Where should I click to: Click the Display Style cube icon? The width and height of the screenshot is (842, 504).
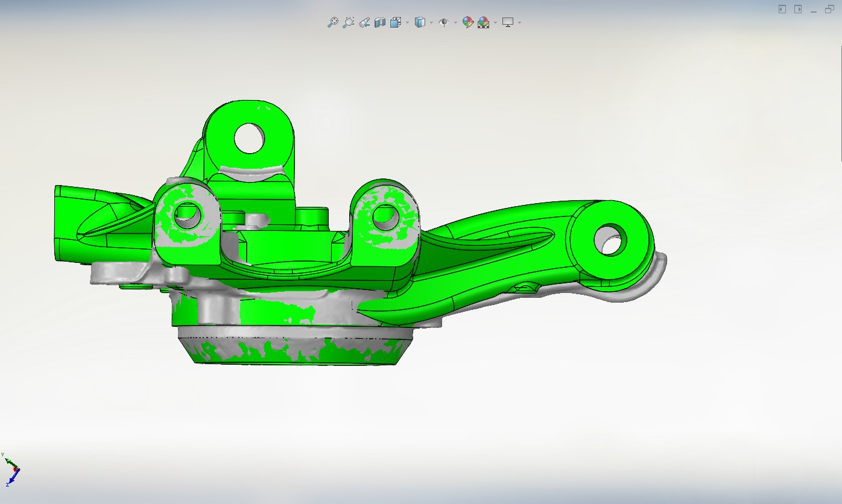420,22
